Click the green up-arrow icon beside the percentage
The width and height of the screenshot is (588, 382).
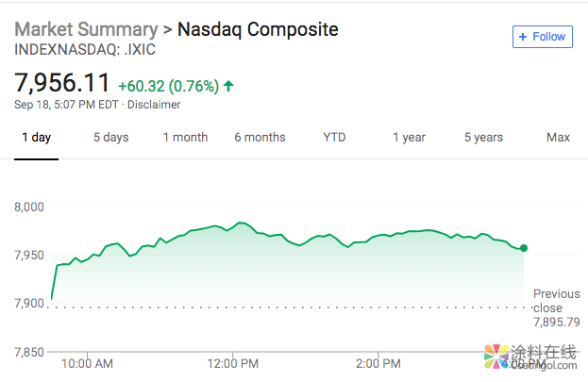tap(228, 87)
